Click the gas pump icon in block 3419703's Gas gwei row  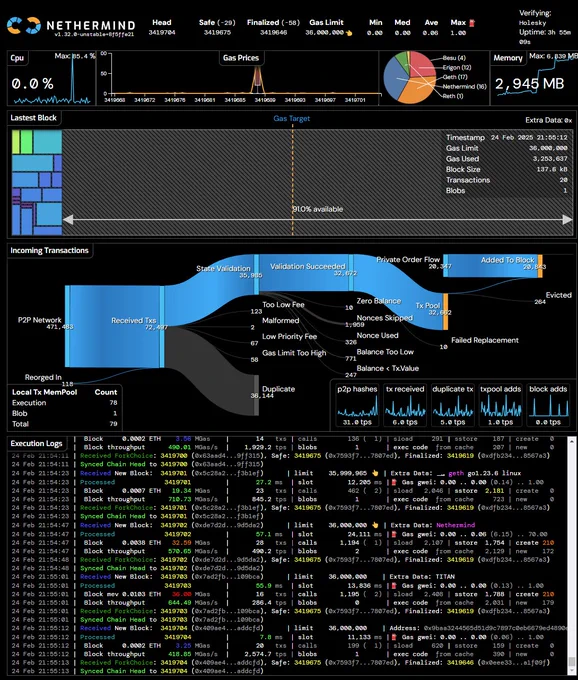(x=394, y=585)
